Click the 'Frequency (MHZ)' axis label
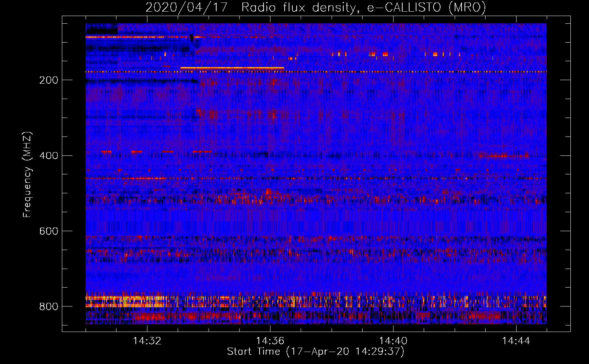Viewport: 589px width, 364px height. pyautogui.click(x=27, y=175)
